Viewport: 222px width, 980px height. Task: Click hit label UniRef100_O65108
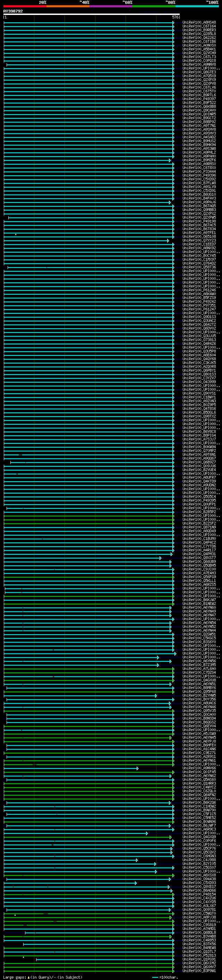(199, 237)
